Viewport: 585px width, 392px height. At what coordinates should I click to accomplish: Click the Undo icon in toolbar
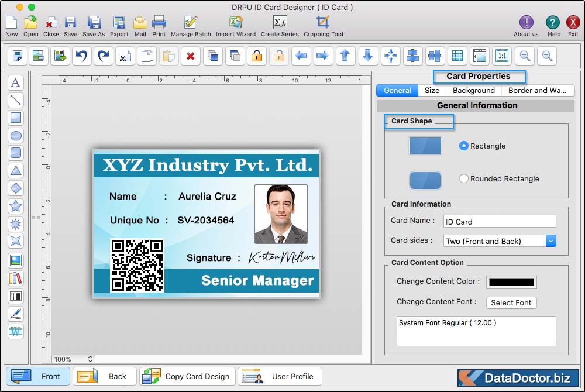coord(81,56)
